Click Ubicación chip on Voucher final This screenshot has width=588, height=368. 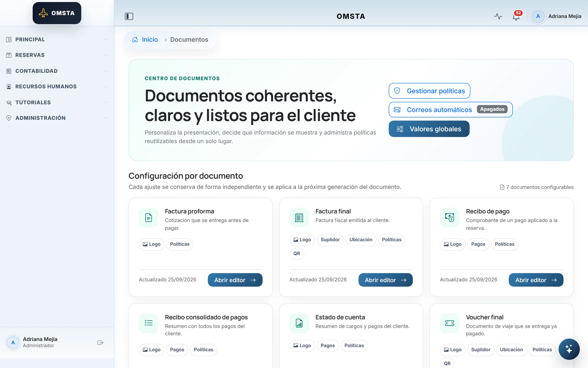(x=511, y=350)
